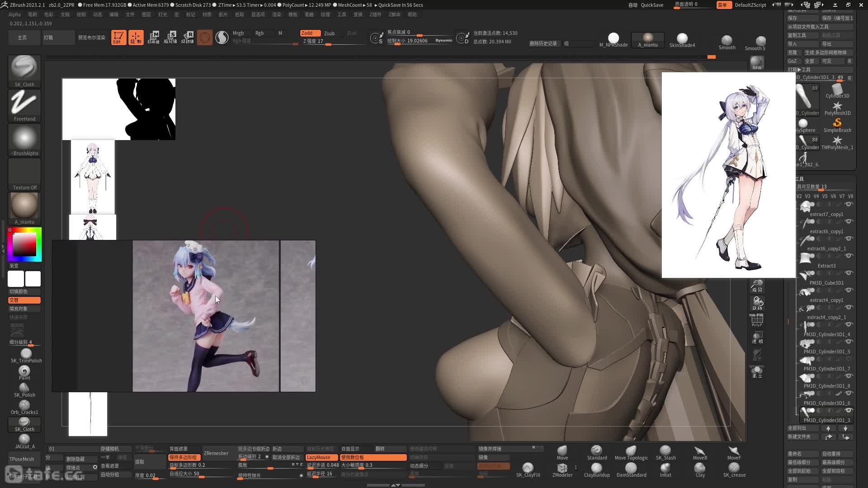Choose the SkinShade4 material
This screenshot has height=488, width=868.
click(682, 40)
